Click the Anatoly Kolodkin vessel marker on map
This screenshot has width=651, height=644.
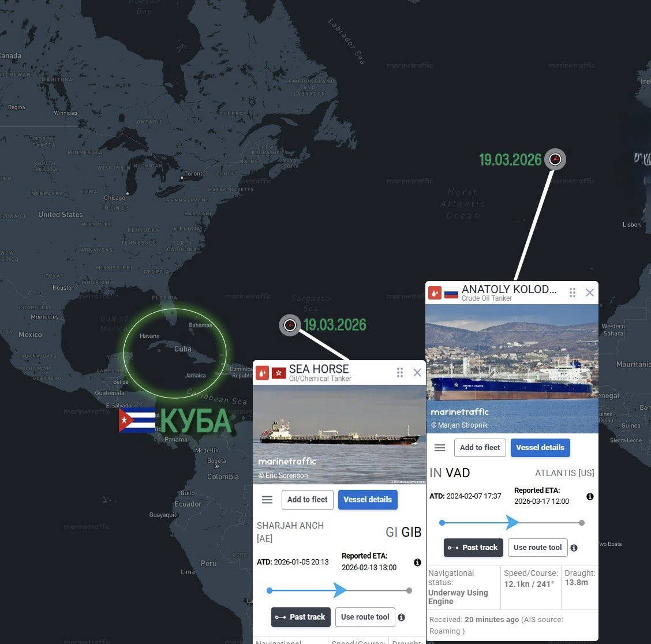click(555, 159)
